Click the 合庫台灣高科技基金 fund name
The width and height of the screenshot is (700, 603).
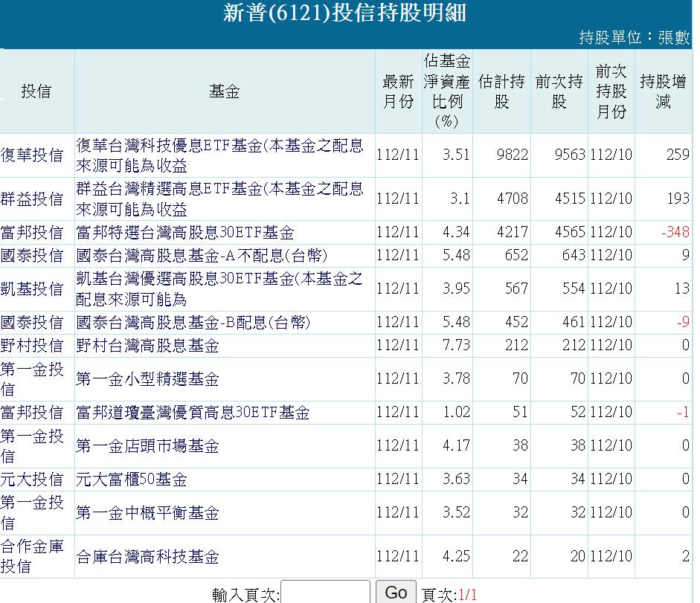pyautogui.click(x=147, y=557)
